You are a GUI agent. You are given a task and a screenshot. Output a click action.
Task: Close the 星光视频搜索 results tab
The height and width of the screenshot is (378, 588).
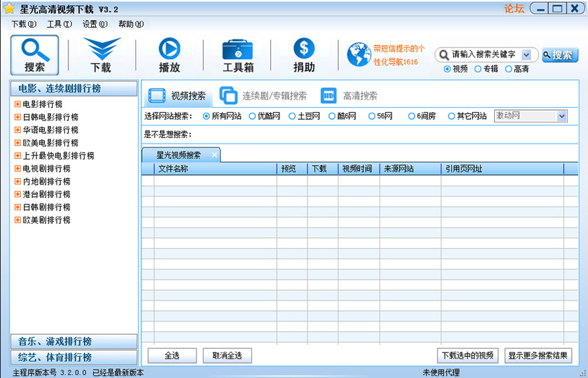pyautogui.click(x=214, y=155)
